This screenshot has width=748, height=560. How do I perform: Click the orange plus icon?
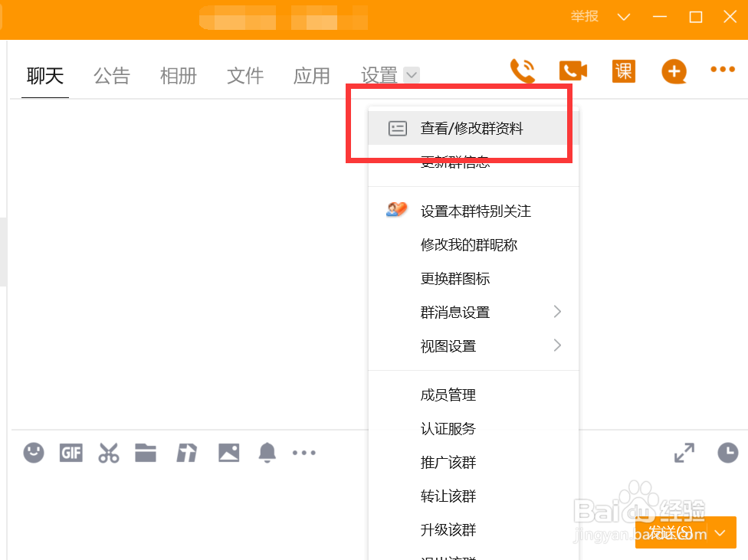[673, 70]
